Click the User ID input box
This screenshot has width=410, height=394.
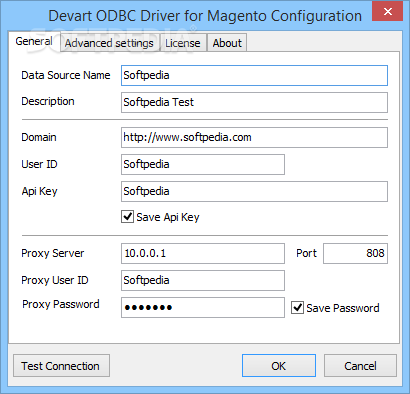[203, 164]
